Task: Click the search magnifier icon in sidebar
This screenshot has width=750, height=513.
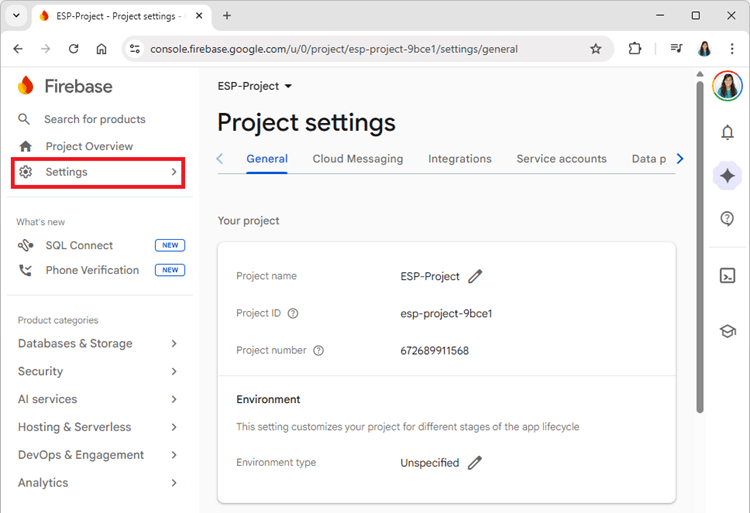Action: (x=24, y=119)
